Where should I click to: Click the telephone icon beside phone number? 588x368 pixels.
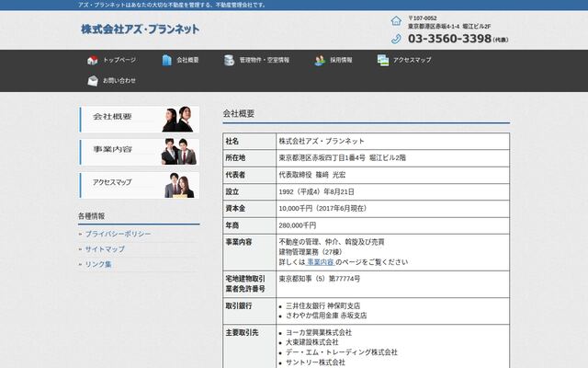point(396,39)
